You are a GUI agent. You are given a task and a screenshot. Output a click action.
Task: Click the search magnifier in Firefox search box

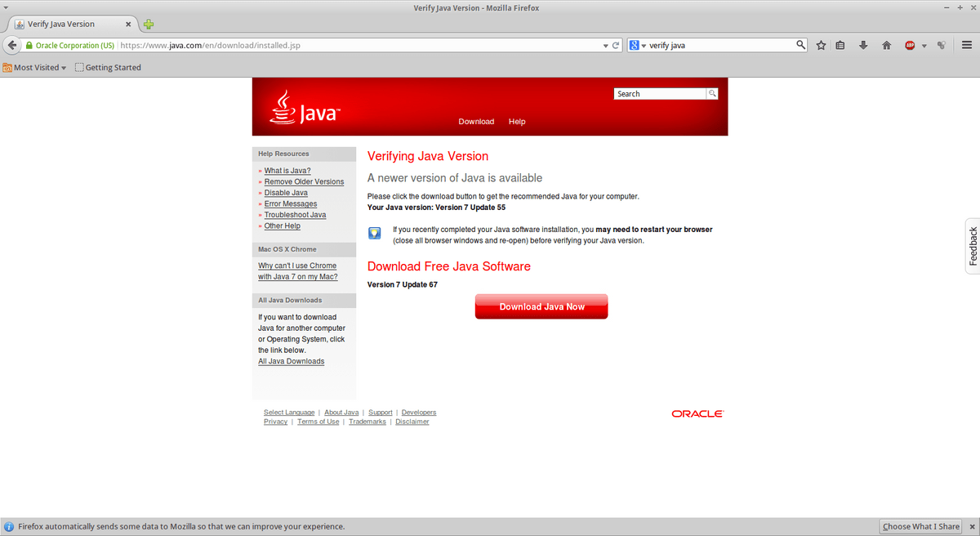click(x=801, y=45)
